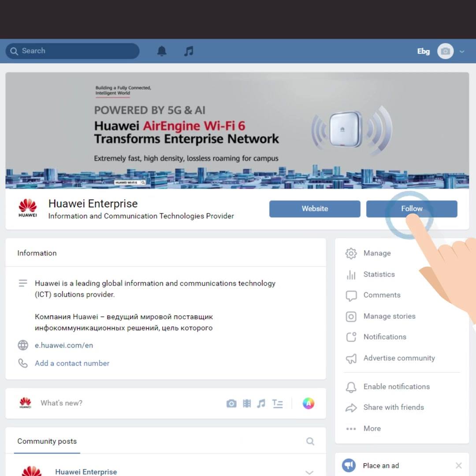This screenshot has height=476, width=476.
Task: Open the e.huawei.com/en link
Action: click(x=64, y=346)
